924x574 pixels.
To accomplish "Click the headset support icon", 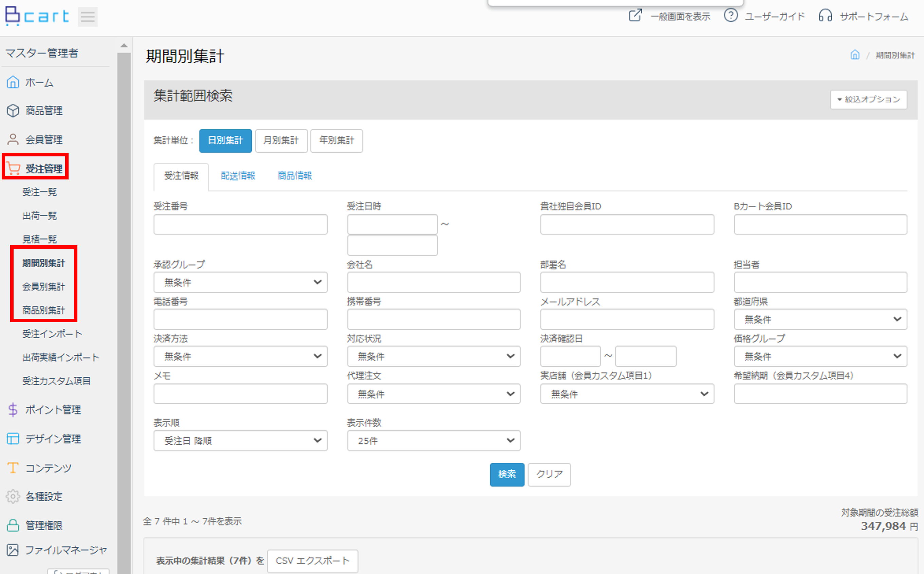I will click(825, 16).
